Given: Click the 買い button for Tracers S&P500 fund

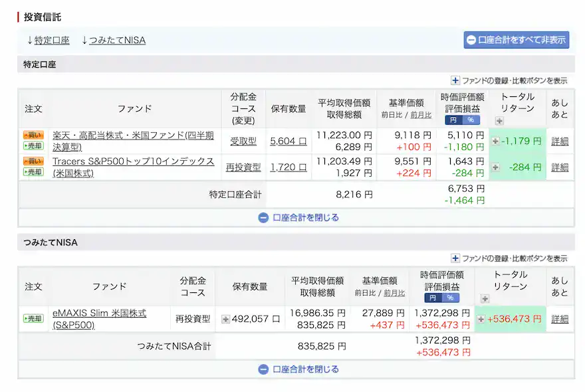Looking at the screenshot, I should (33, 161).
